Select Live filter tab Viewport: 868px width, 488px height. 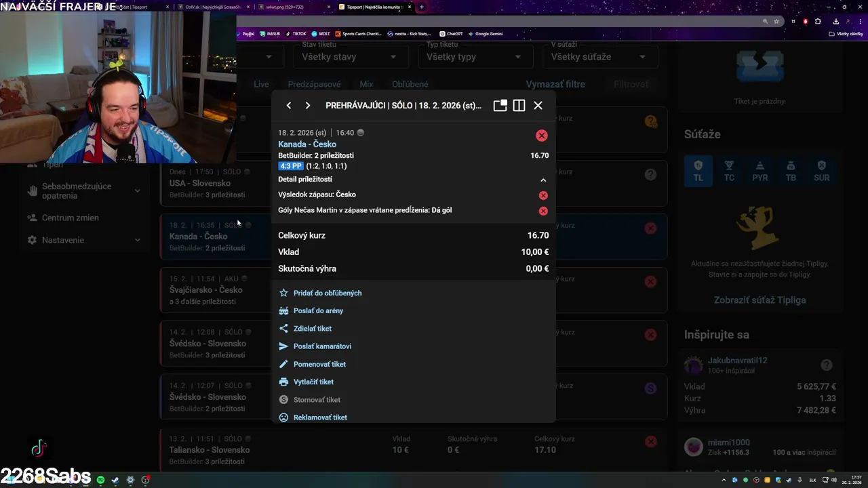pos(261,85)
